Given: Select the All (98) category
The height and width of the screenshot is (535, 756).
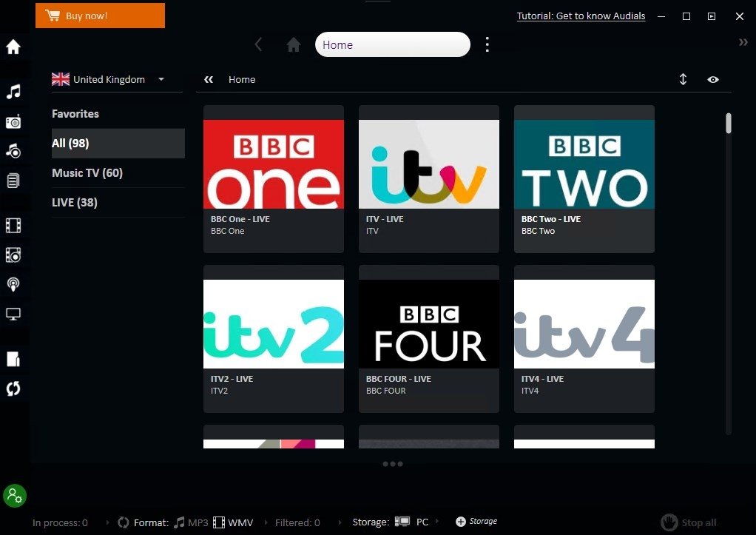Looking at the screenshot, I should [x=118, y=144].
